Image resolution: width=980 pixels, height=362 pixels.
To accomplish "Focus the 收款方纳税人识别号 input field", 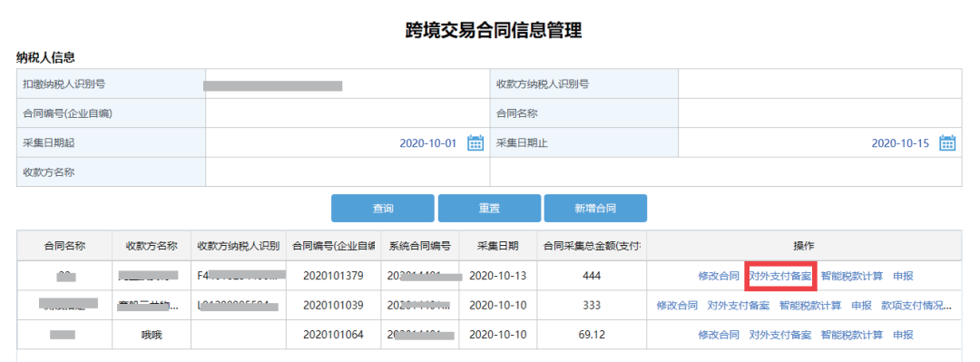I will tap(820, 84).
